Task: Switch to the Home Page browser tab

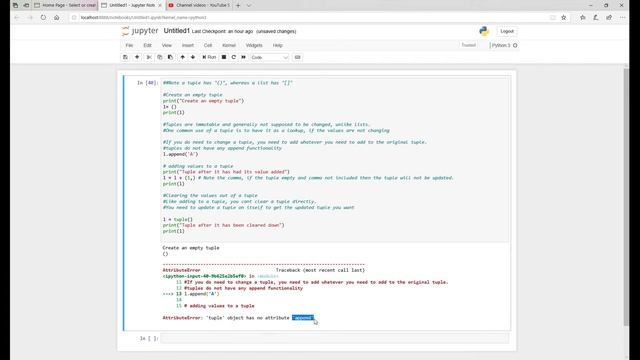Action: click(x=65, y=5)
